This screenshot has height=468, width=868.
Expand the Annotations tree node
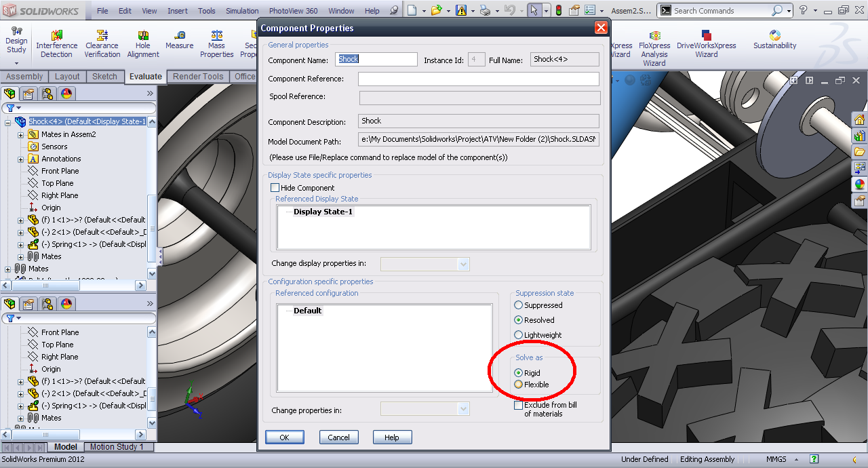click(21, 159)
